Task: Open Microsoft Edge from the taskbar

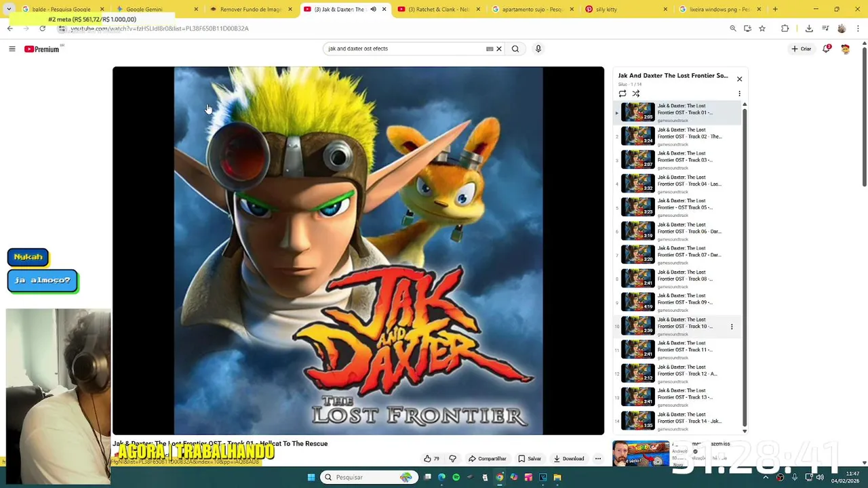Action: pos(441,477)
